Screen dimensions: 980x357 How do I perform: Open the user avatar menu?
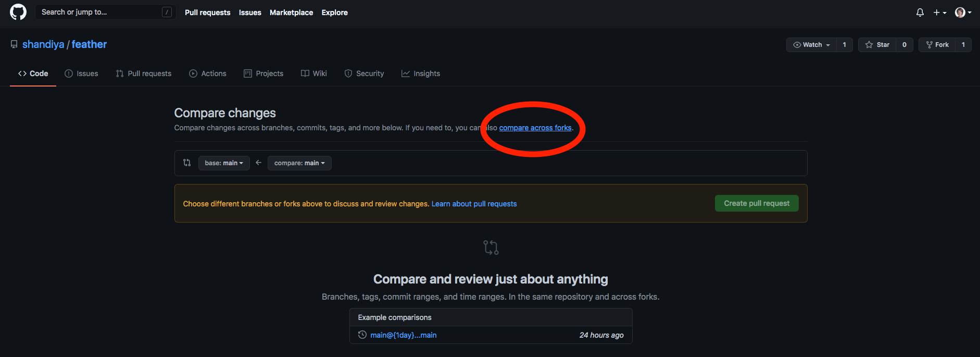pos(963,13)
